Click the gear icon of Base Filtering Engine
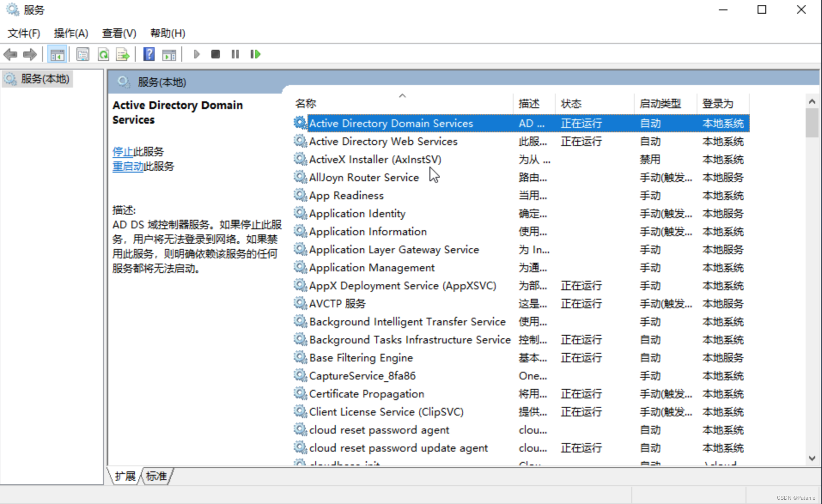822x504 pixels. pos(300,357)
